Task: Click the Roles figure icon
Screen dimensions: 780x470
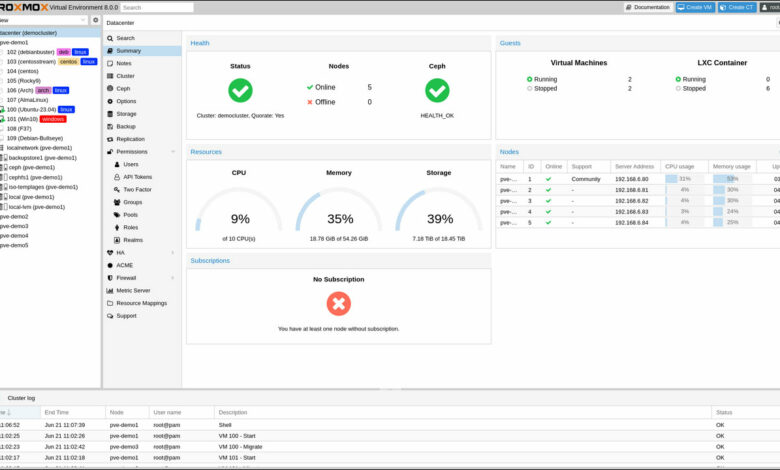Action: pyautogui.click(x=117, y=228)
